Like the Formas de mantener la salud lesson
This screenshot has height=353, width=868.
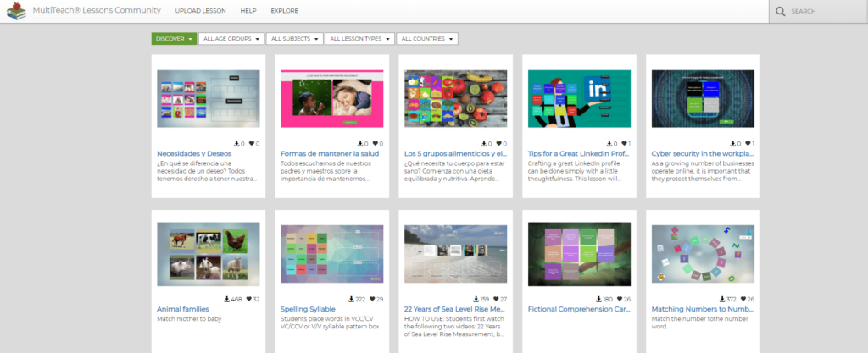tap(375, 144)
